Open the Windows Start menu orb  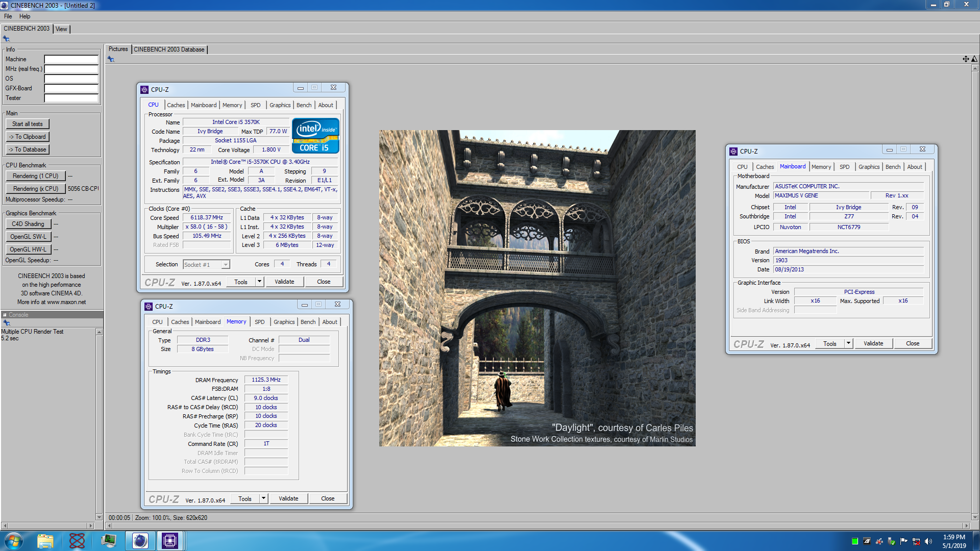[x=13, y=541]
